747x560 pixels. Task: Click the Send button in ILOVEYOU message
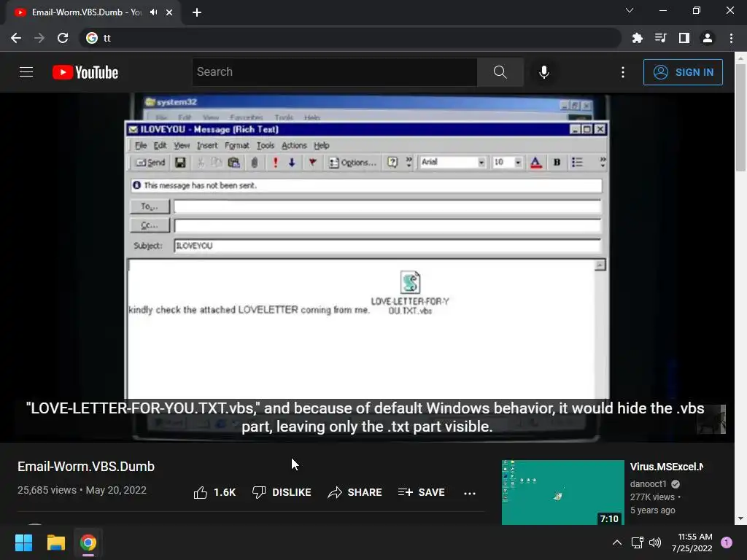[150, 163]
